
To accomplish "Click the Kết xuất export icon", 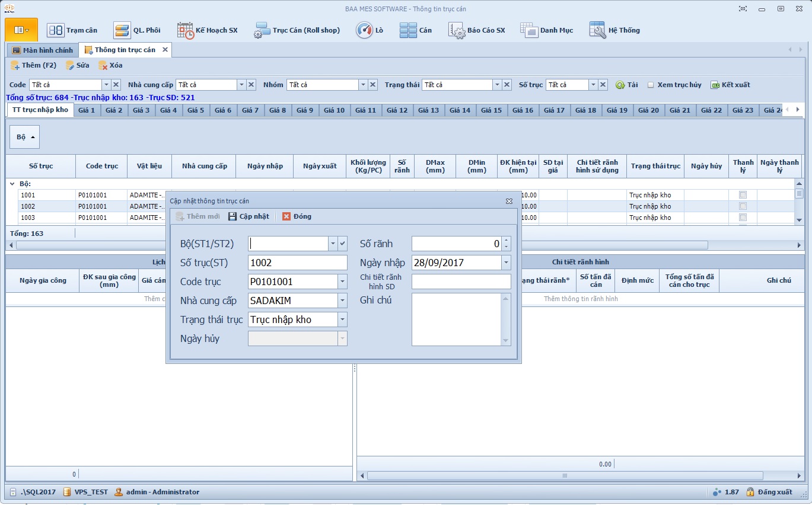I will 715,85.
